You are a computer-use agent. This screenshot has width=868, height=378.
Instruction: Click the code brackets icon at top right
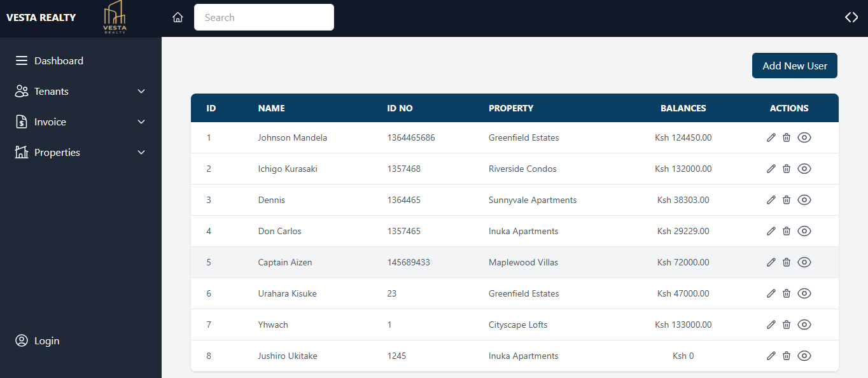851,18
